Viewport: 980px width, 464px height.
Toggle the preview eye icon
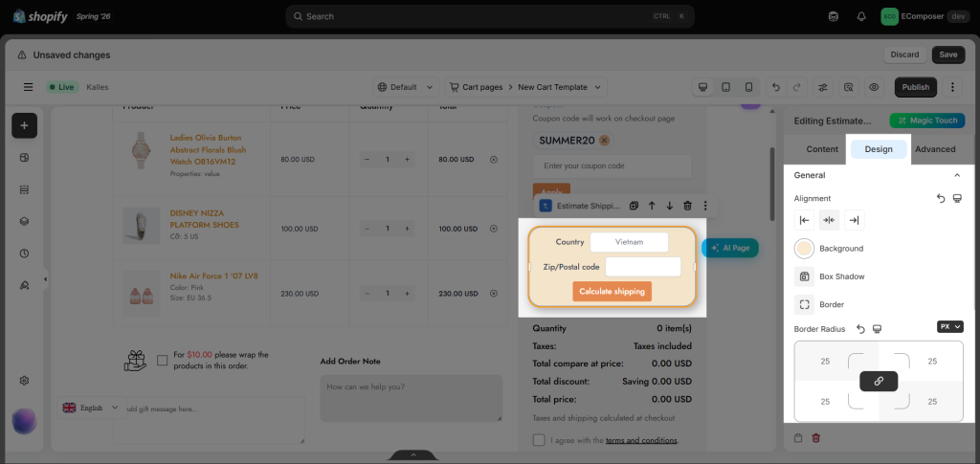(x=874, y=87)
